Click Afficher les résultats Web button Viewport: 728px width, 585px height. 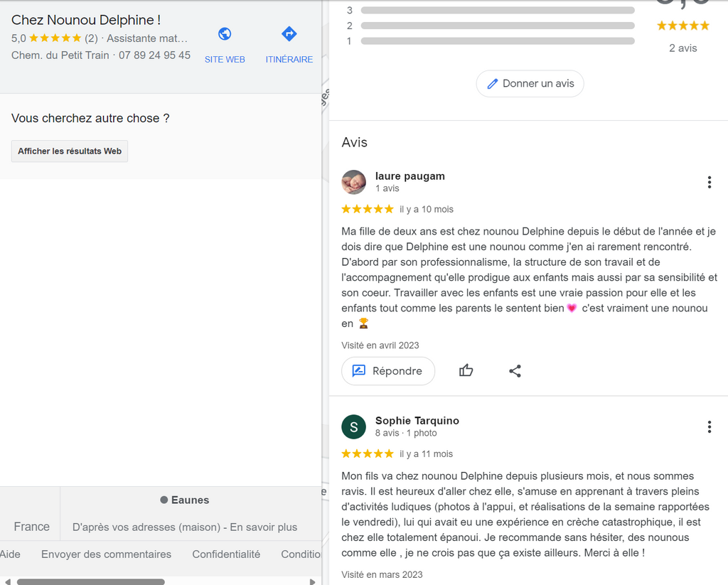coord(70,151)
